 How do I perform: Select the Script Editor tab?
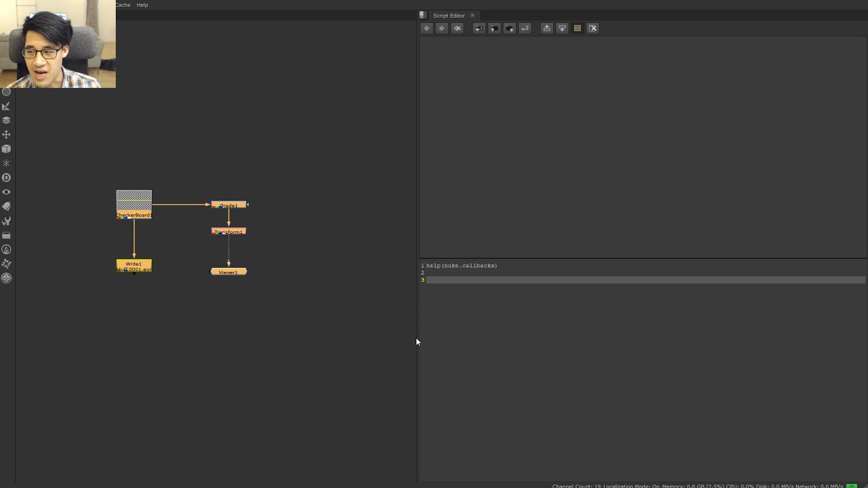449,16
